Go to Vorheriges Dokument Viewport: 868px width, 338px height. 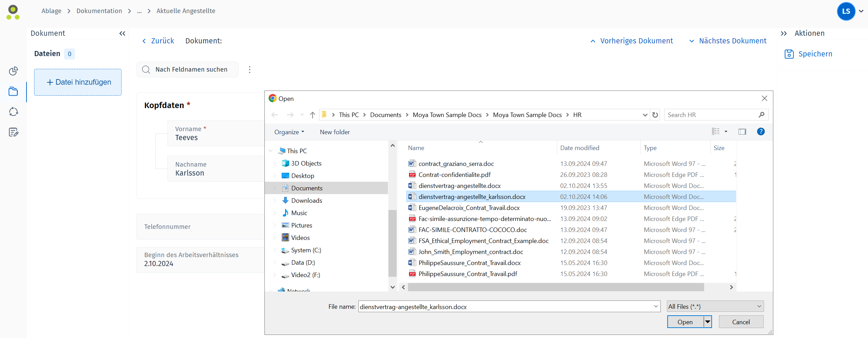632,41
